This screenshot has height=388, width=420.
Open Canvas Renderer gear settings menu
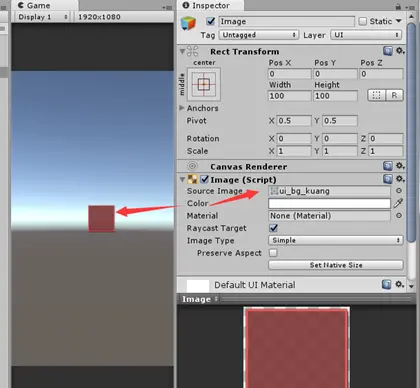pyautogui.click(x=400, y=166)
